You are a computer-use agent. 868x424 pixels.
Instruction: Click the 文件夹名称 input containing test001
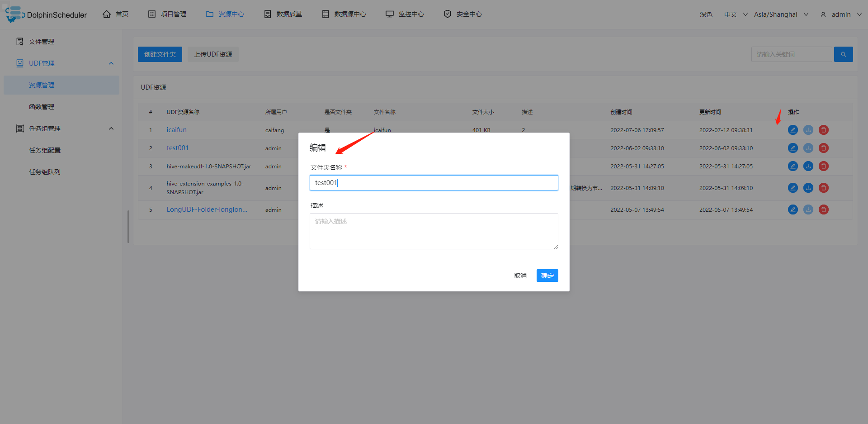pyautogui.click(x=434, y=183)
